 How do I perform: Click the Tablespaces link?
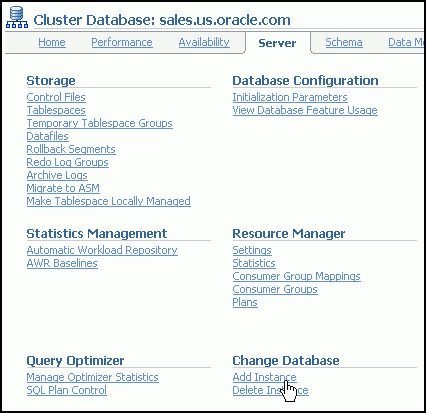point(56,110)
